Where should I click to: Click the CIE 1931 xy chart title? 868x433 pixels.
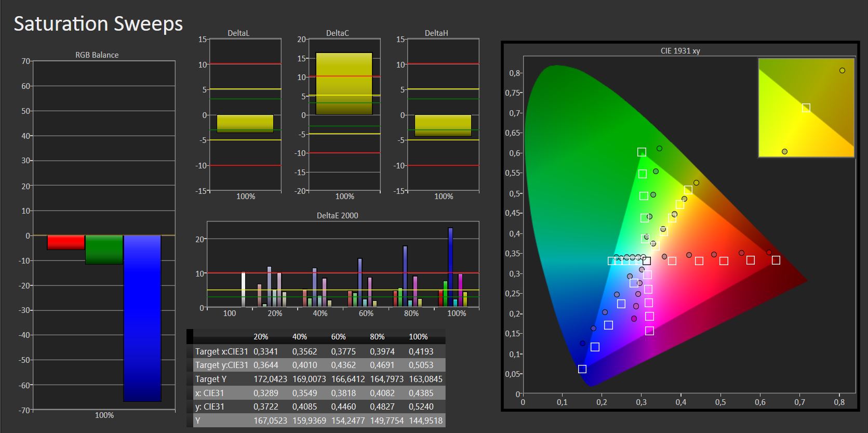click(x=680, y=51)
